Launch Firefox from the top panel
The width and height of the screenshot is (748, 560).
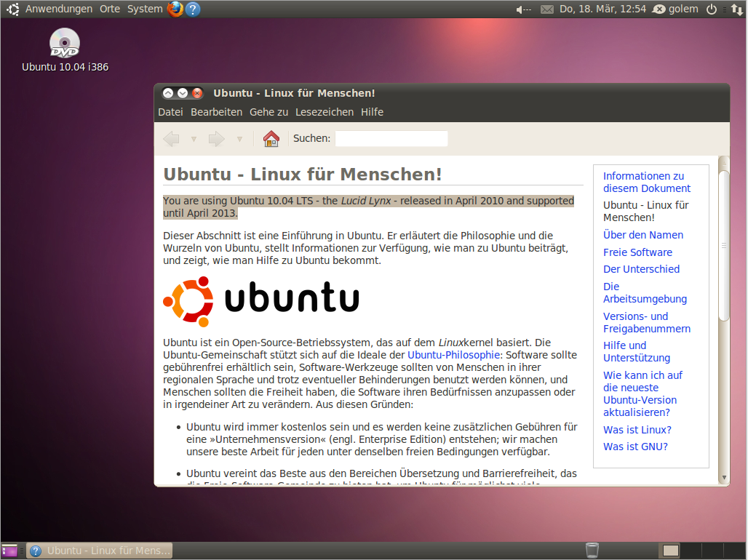[174, 9]
